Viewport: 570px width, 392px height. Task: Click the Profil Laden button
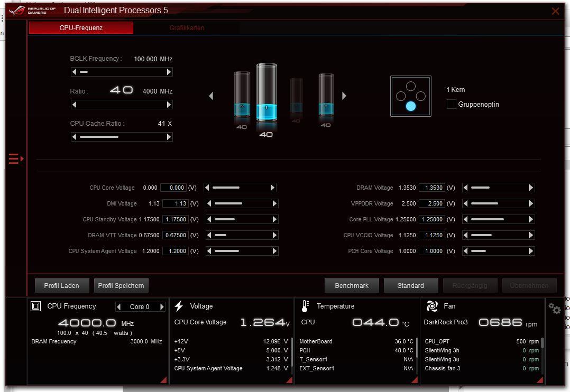pos(62,286)
